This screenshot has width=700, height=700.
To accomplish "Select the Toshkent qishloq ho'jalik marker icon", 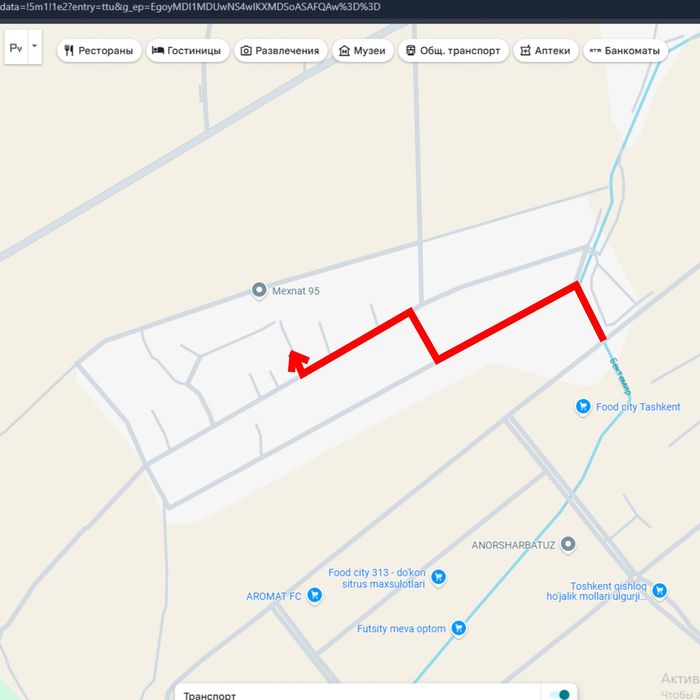I will 659,591.
